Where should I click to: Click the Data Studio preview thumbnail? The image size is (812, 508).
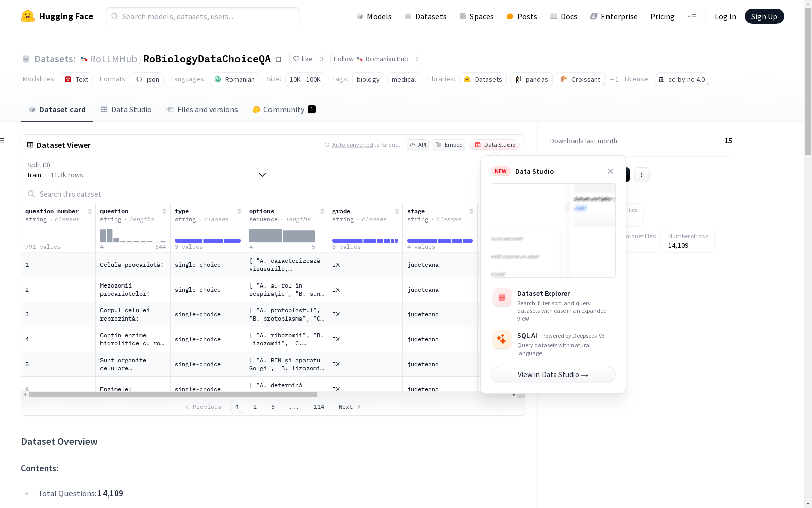(553, 231)
